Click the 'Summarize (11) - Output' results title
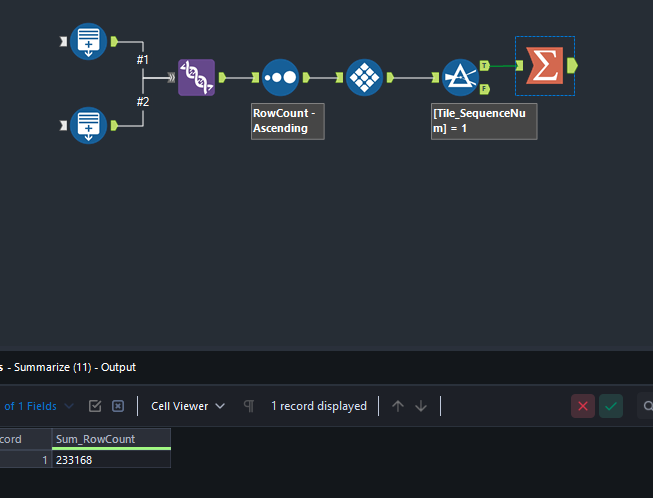Viewport: 653px width, 498px height. pos(75,367)
